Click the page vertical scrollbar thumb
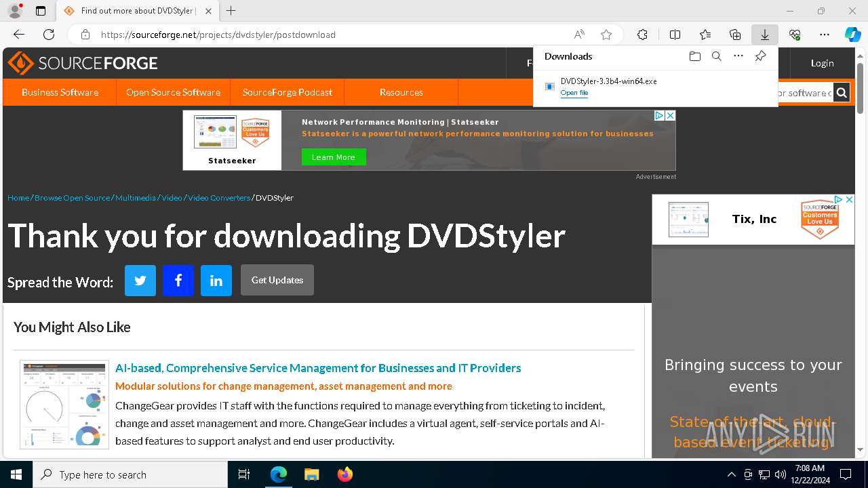Viewport: 868px width, 488px height. coord(861,88)
